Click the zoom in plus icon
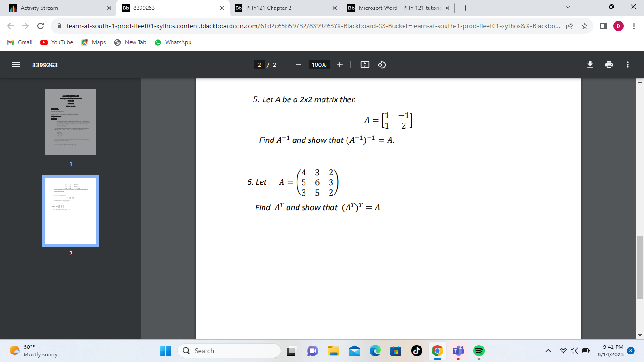644x362 pixels. (x=339, y=65)
